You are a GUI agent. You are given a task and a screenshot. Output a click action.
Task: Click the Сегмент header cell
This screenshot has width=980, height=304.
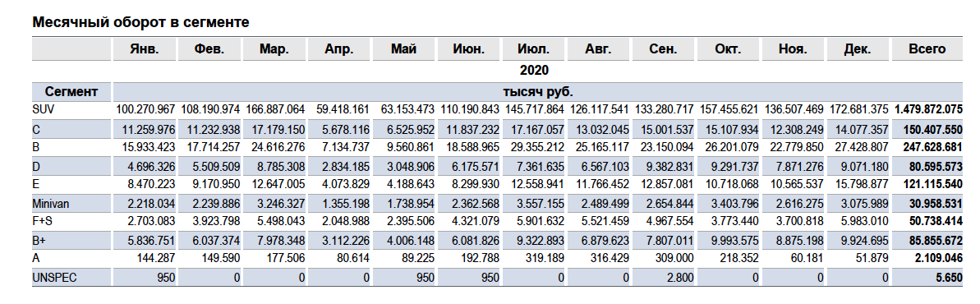click(x=71, y=91)
